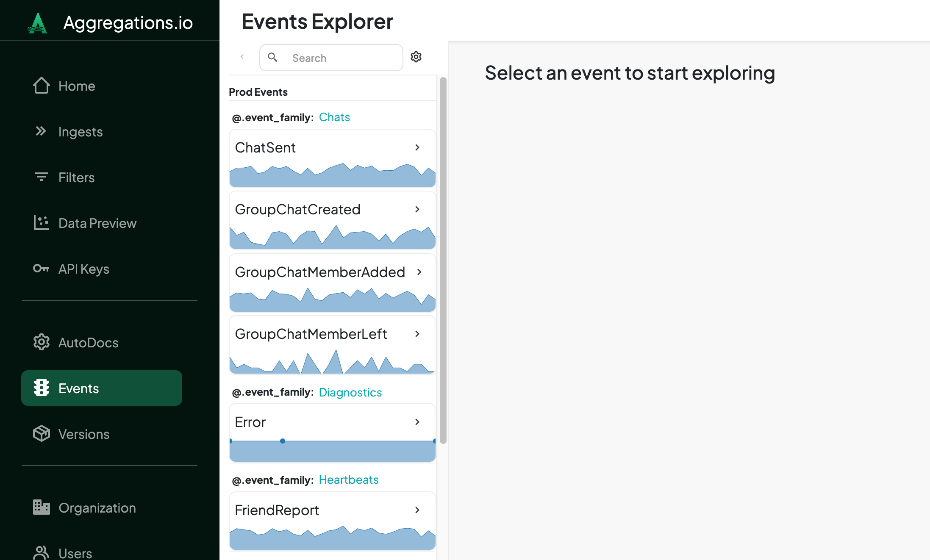Viewport: 930px width, 560px height.
Task: Expand the GroupChatCreated event chevron
Action: [x=417, y=209]
